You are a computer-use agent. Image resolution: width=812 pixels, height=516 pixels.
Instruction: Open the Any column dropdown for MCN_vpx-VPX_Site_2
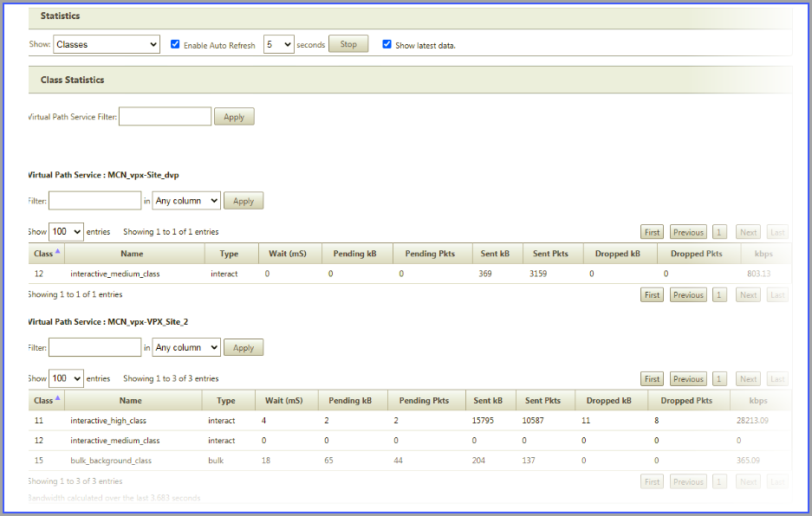click(186, 348)
